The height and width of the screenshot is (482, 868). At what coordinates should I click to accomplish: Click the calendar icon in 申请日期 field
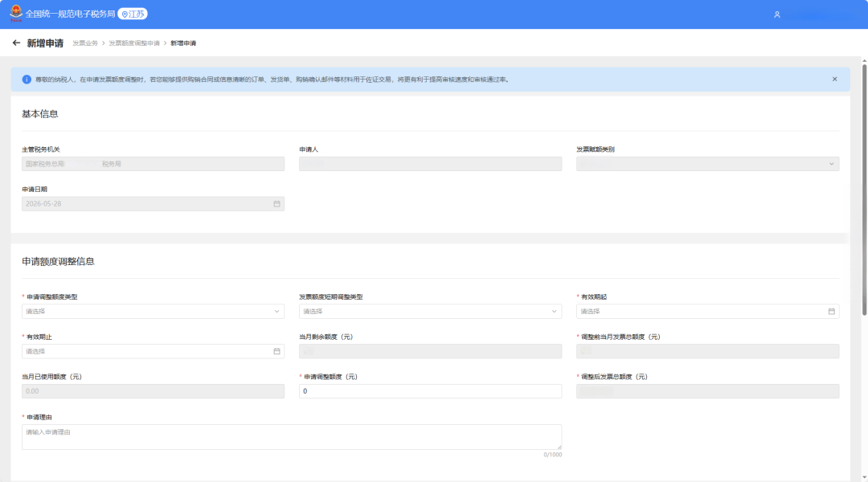click(x=276, y=204)
